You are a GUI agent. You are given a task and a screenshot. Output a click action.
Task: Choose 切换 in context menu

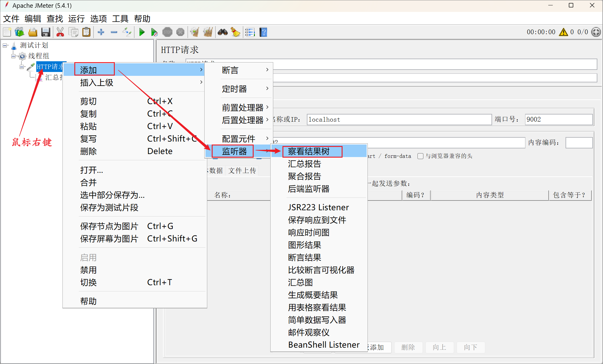pyautogui.click(x=134, y=282)
